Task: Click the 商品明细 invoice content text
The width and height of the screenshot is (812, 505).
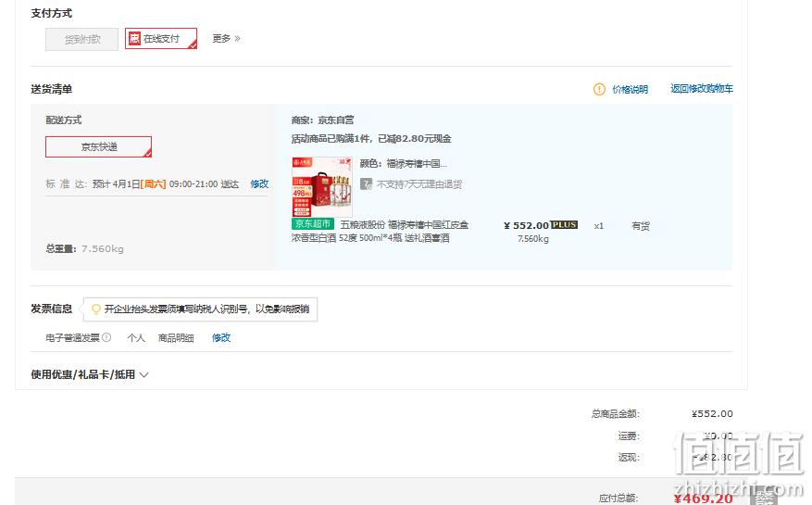Action: point(176,338)
